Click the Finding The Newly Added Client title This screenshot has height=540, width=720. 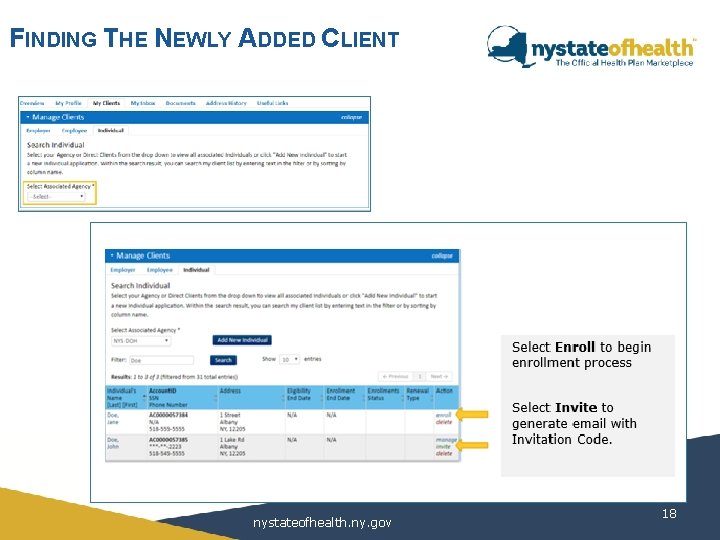click(x=204, y=39)
